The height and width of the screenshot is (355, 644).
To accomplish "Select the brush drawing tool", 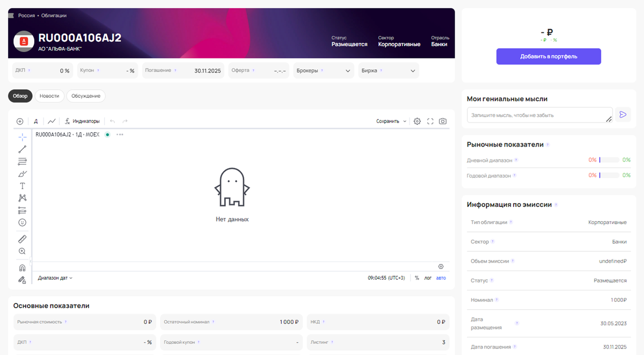I will tap(23, 173).
